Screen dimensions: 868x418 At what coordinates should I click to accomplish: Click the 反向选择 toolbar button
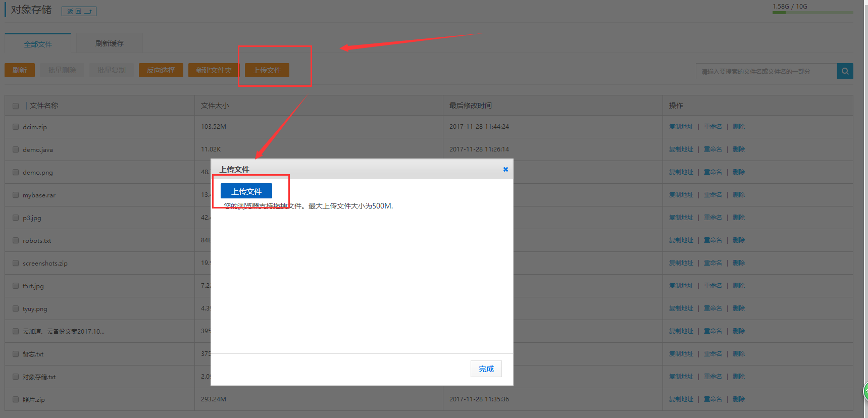tap(161, 70)
